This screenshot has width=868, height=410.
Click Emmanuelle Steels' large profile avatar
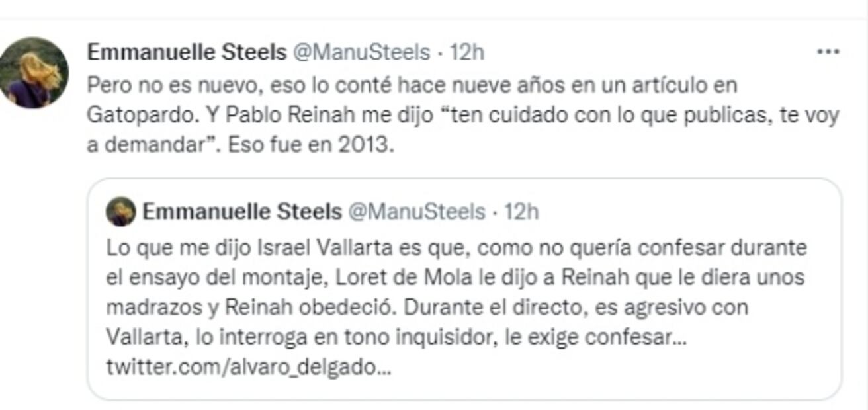click(34, 73)
